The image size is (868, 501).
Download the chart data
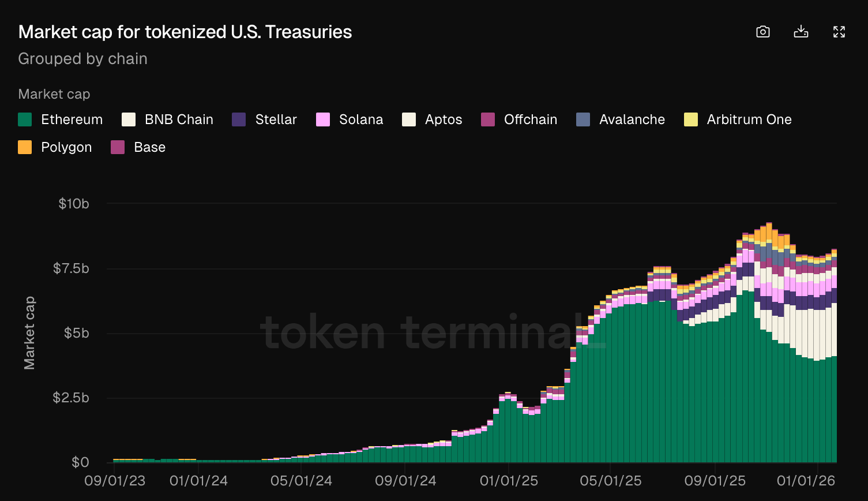pyautogui.click(x=801, y=32)
